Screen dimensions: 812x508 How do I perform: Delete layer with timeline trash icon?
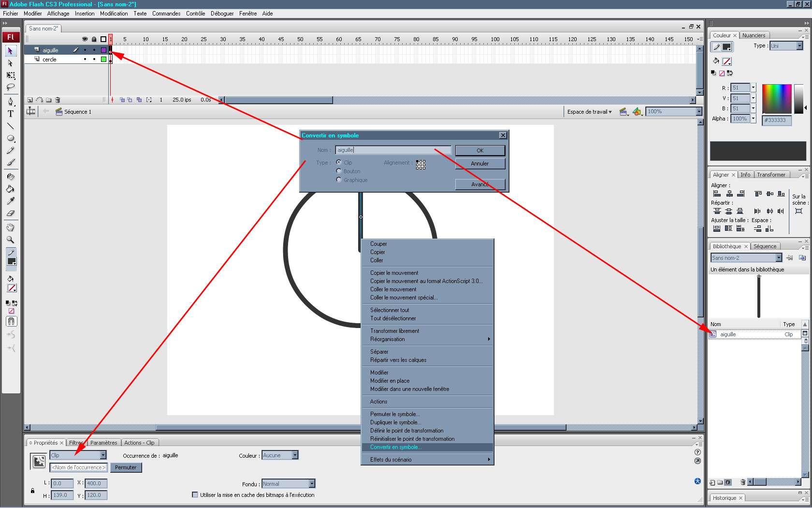point(58,100)
